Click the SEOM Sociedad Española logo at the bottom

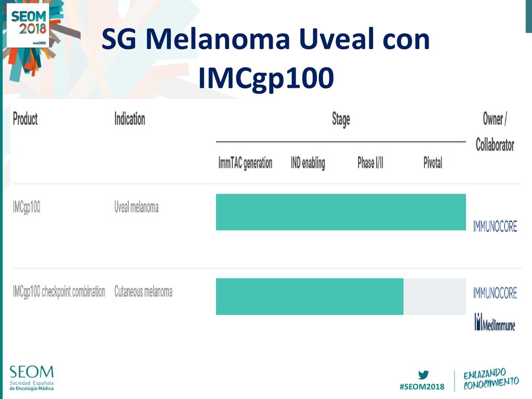tap(32, 378)
